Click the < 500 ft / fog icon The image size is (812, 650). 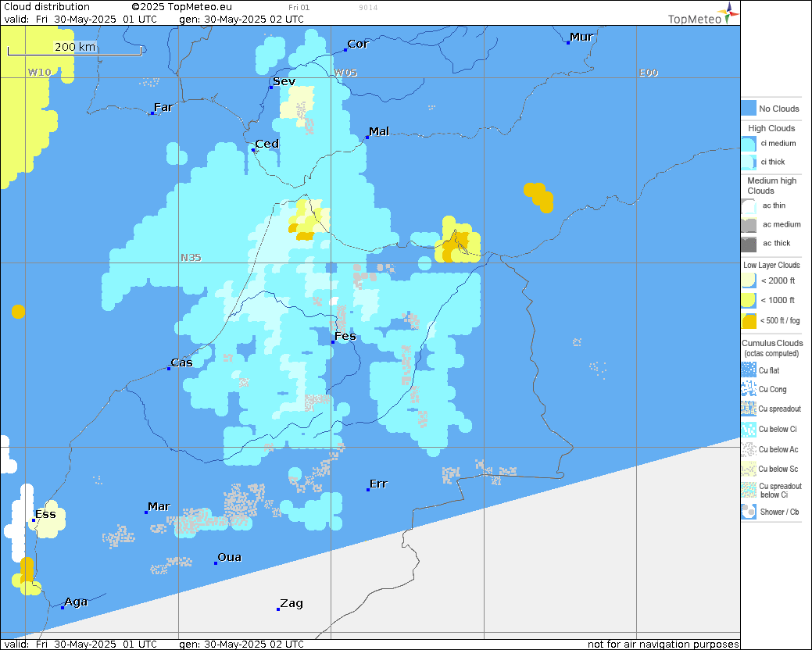748,321
